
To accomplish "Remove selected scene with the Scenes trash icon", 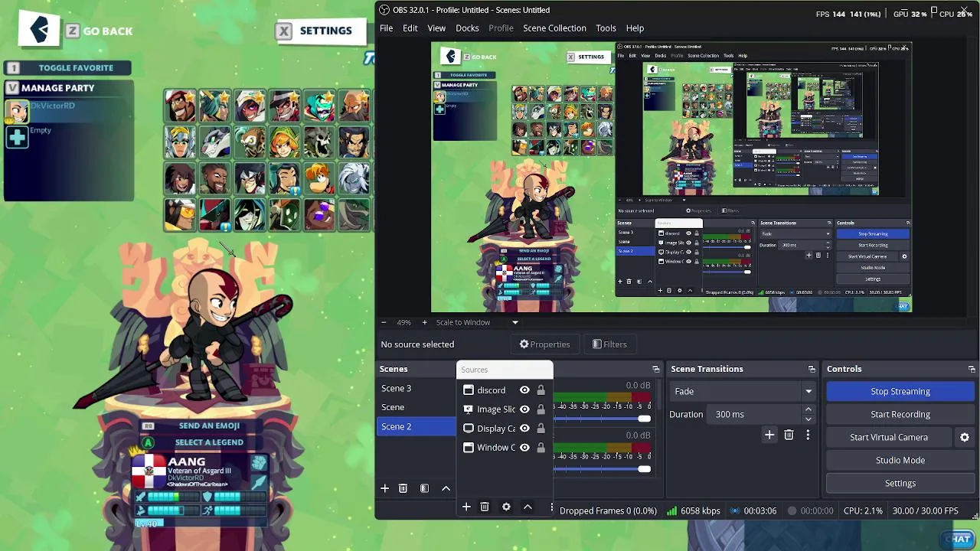I will (x=403, y=488).
